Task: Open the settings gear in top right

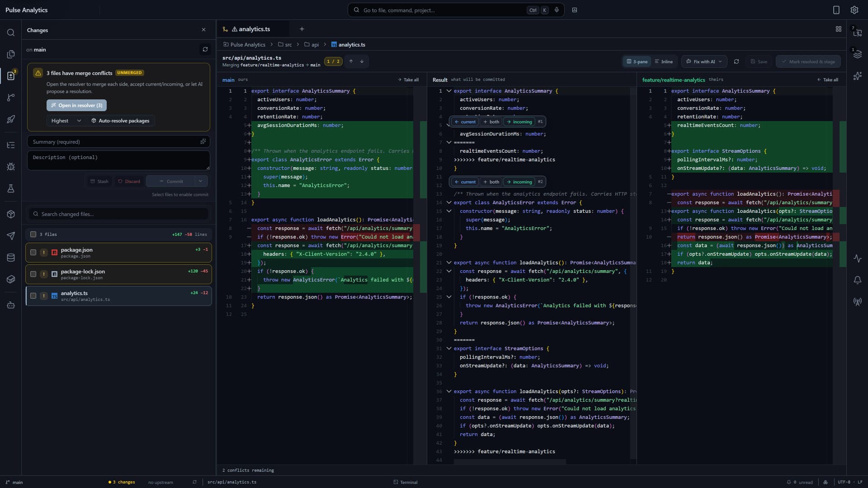Action: click(x=854, y=10)
